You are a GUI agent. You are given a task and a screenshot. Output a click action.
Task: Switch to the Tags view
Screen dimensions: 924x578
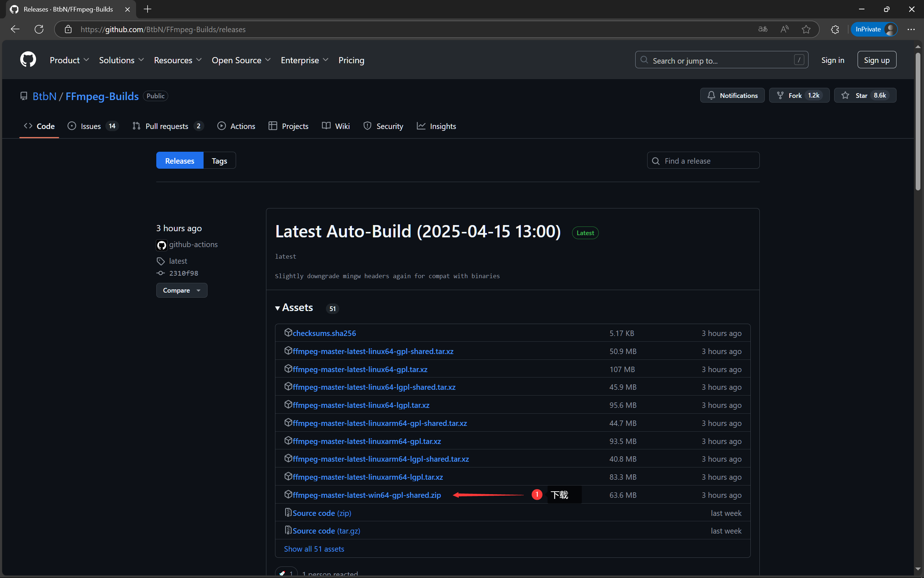tap(219, 160)
